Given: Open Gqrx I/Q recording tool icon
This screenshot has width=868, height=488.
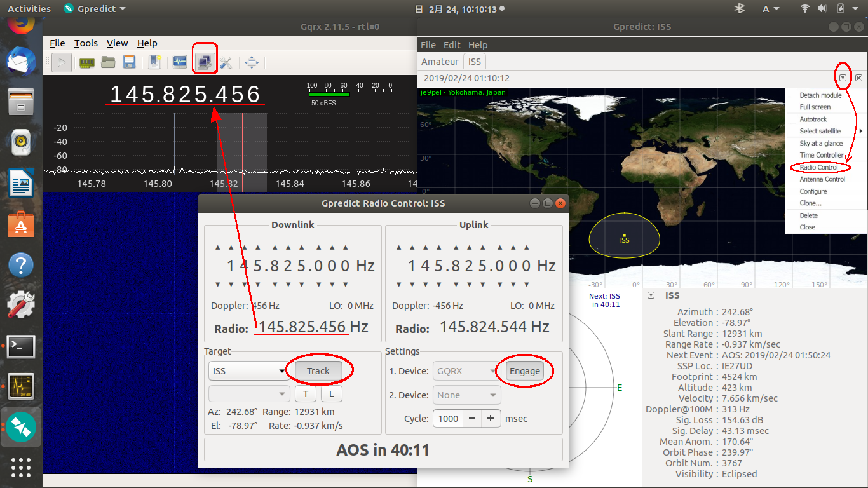Looking at the screenshot, I should point(180,62).
